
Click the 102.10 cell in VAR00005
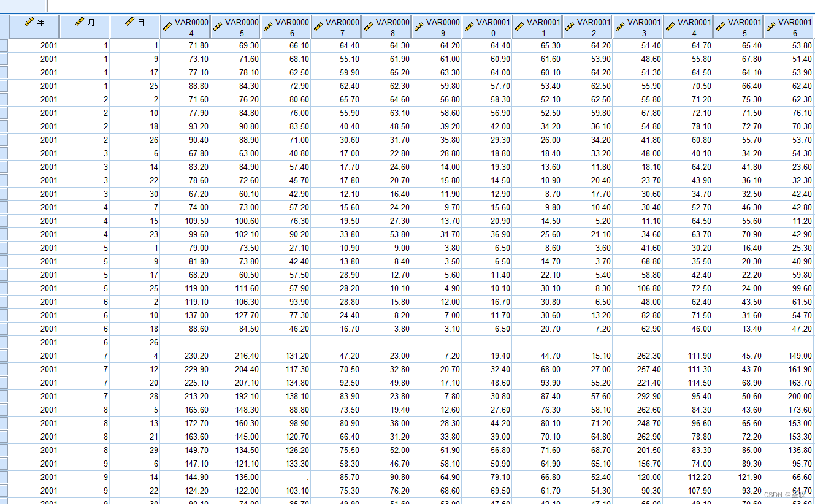click(x=235, y=234)
